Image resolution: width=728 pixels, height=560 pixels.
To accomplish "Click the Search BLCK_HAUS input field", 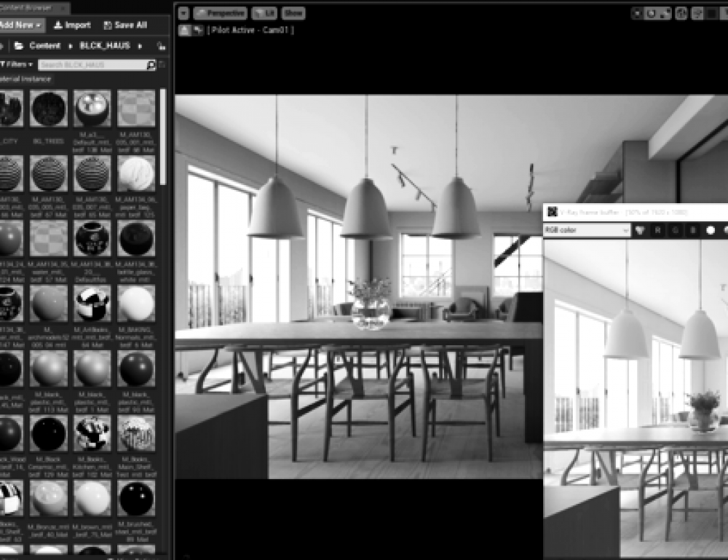I will (x=92, y=65).
